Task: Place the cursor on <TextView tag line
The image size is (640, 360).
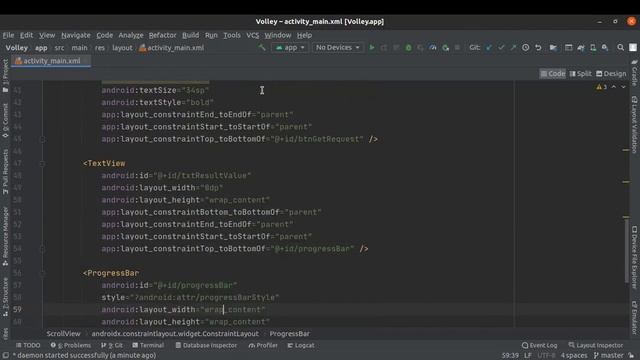Action: click(104, 163)
